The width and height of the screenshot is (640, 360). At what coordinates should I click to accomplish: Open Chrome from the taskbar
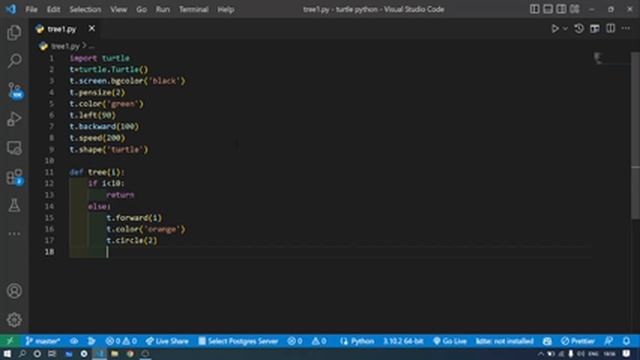click(x=130, y=354)
